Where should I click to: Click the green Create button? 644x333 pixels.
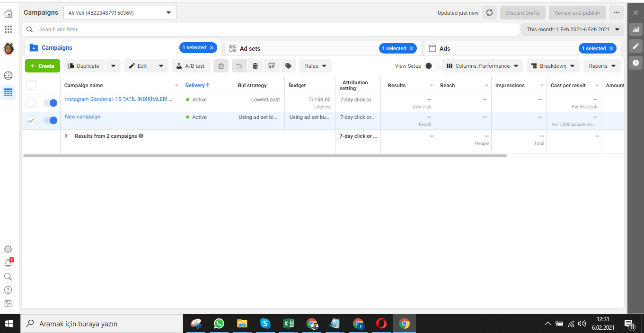pos(42,66)
